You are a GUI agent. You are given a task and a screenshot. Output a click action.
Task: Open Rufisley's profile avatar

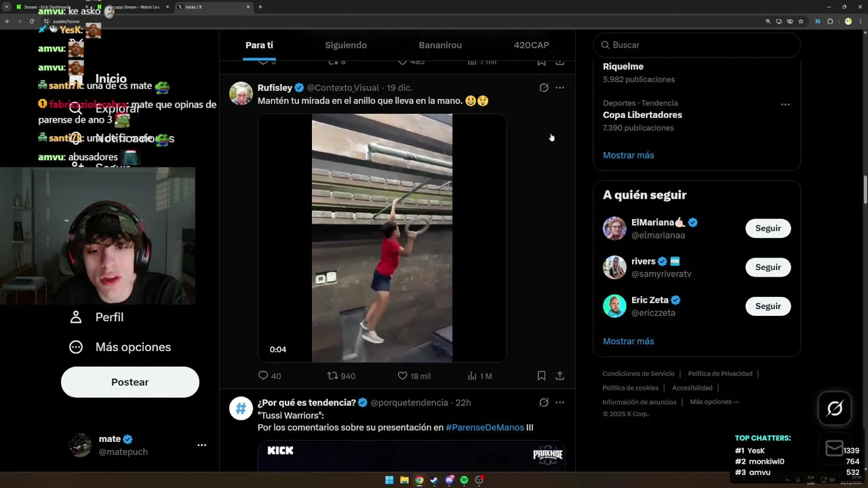[241, 94]
